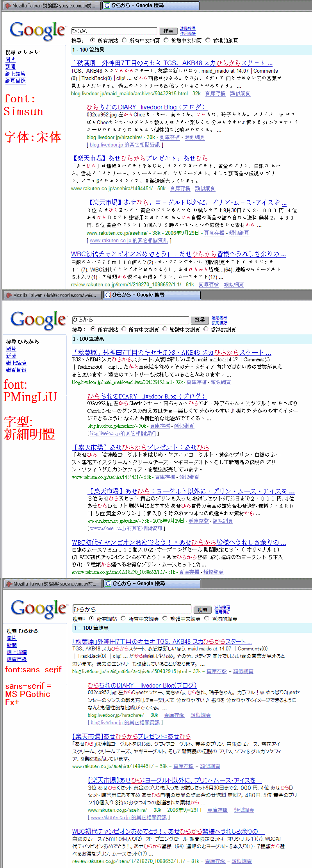Click the search text field in the PMingLiU section
The width and height of the screenshot is (312, 868).
[x=130, y=320]
